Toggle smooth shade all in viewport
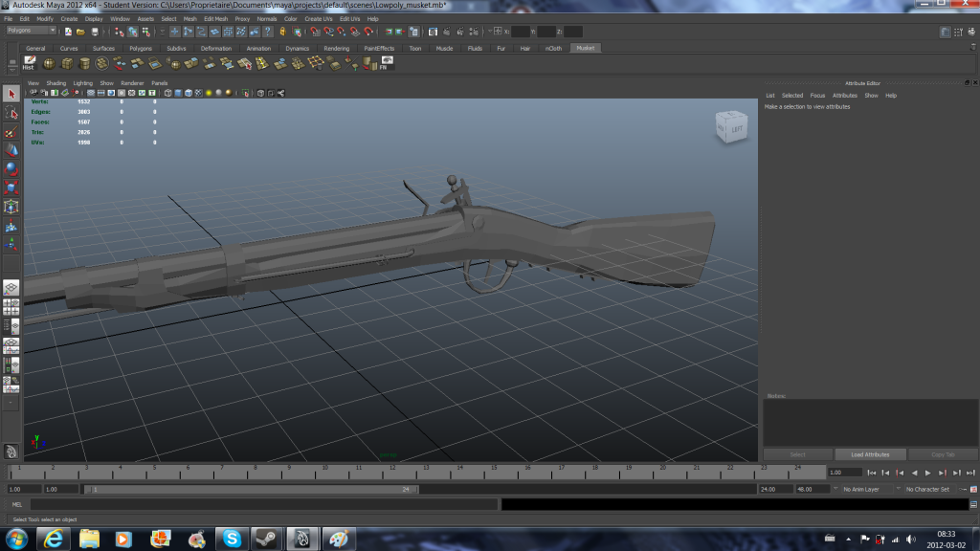This screenshot has width=980, height=551. (178, 93)
